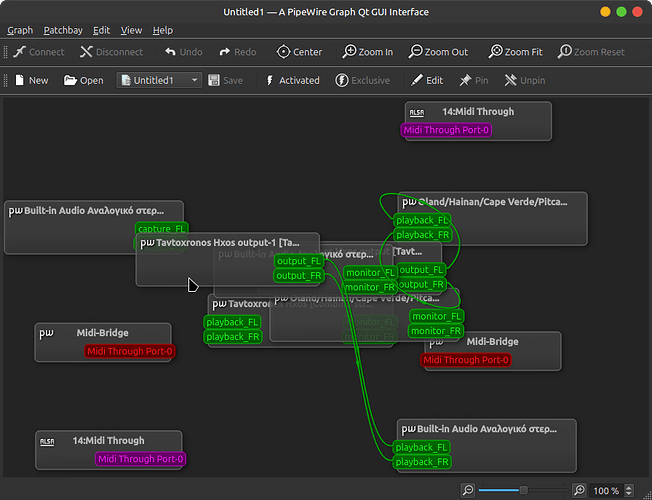This screenshot has width=652, height=500.
Task: Fit the graph with Zoom Fit
Action: (x=516, y=52)
